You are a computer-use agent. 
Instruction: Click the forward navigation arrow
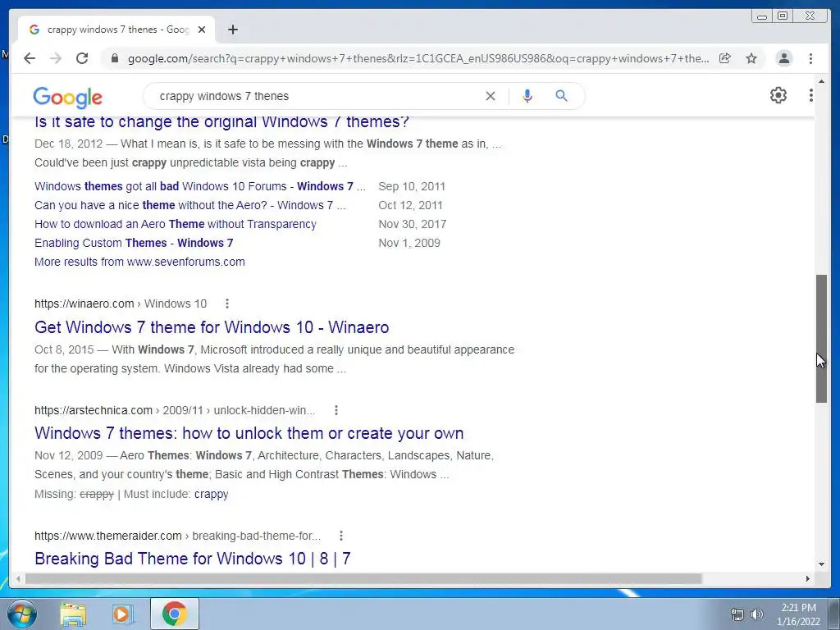(x=56, y=58)
